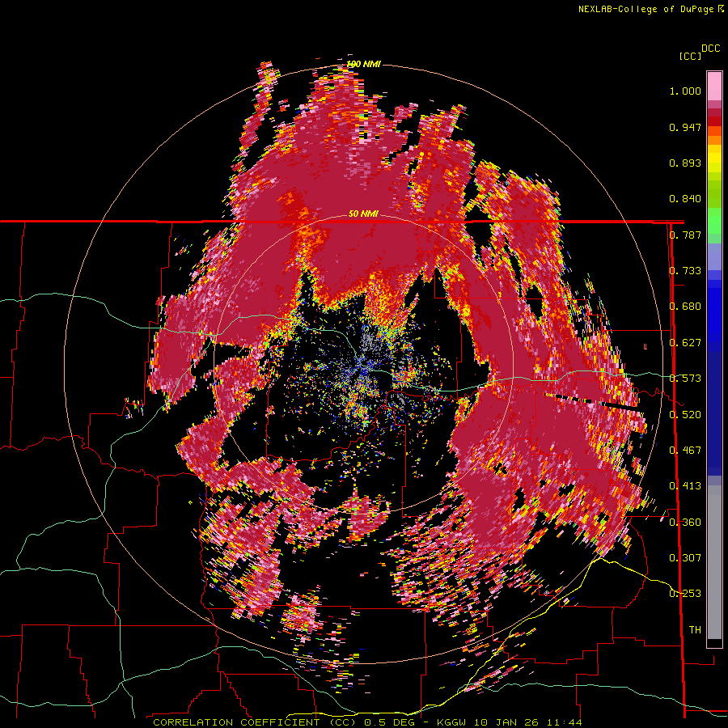Click the TH threshold label on legend
The width and height of the screenshot is (728, 728).
695,630
